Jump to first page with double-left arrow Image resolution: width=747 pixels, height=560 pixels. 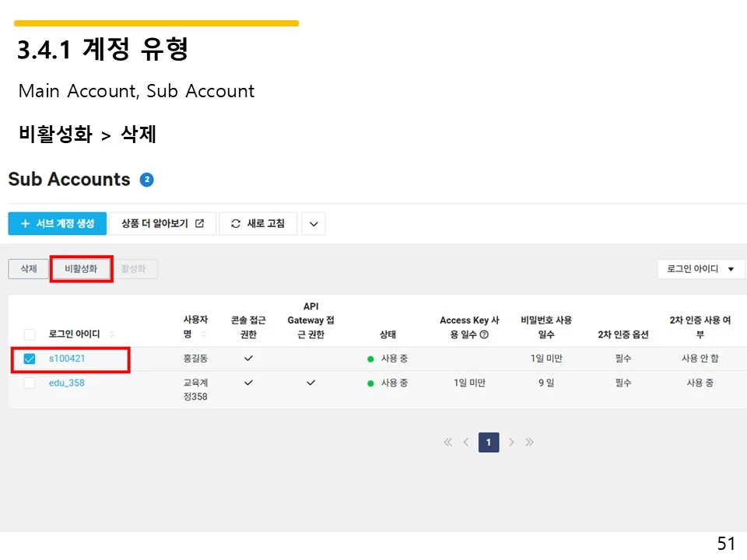pyautogui.click(x=447, y=442)
